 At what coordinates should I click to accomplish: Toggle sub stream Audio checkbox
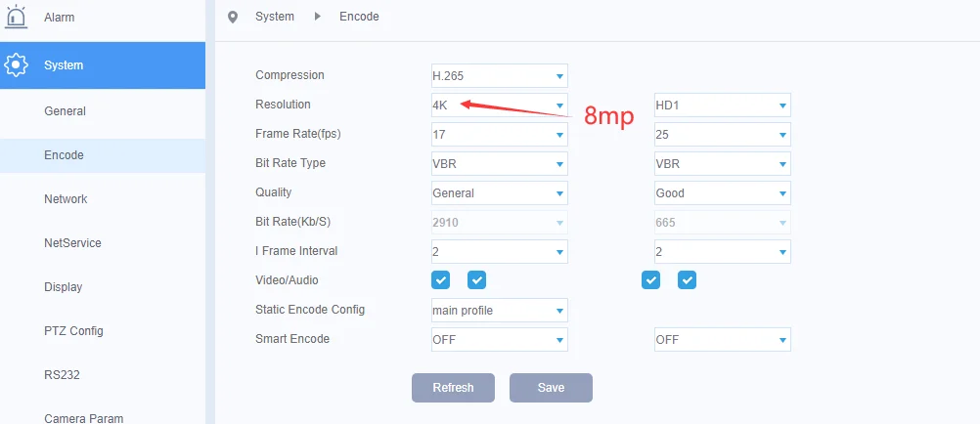(x=687, y=280)
